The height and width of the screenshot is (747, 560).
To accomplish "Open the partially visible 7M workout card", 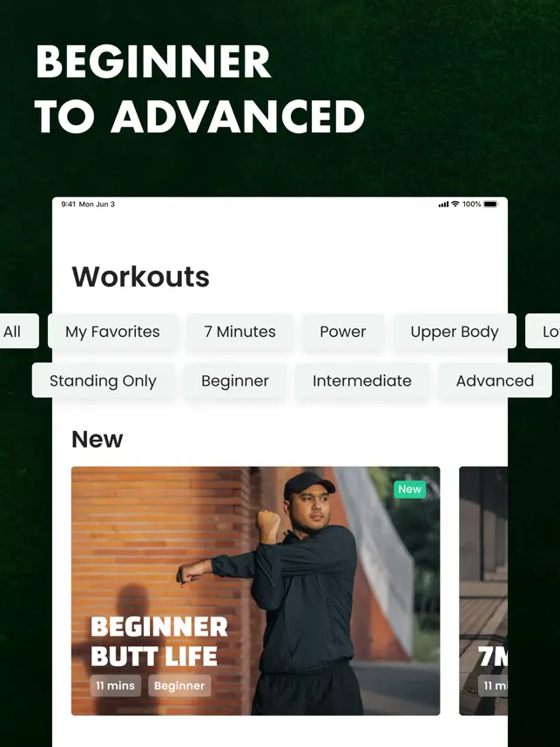I will coord(483,591).
